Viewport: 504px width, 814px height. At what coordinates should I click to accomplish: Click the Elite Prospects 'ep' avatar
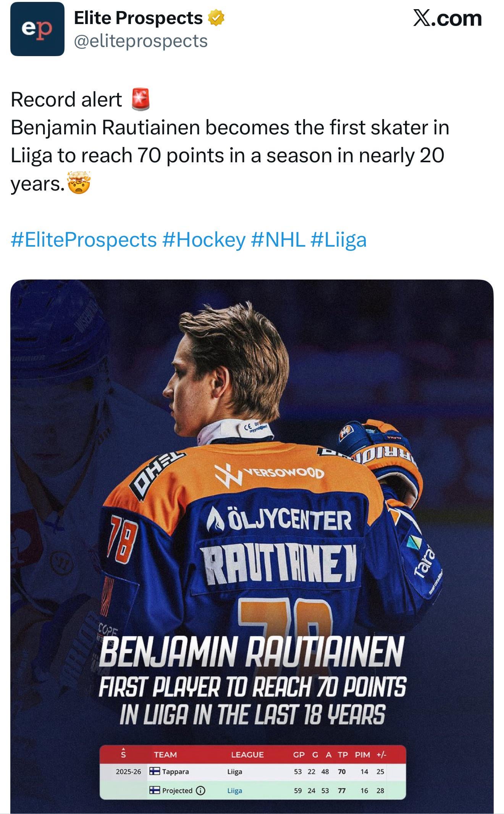point(37,29)
